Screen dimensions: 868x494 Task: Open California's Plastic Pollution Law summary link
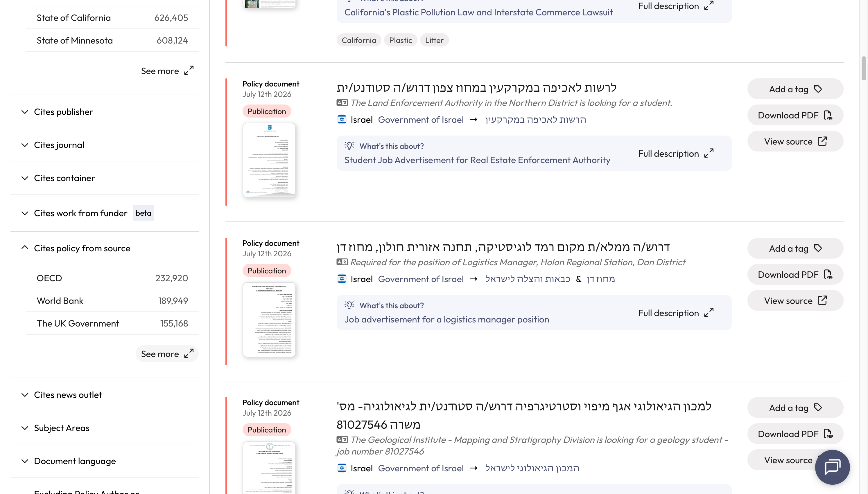[478, 12]
